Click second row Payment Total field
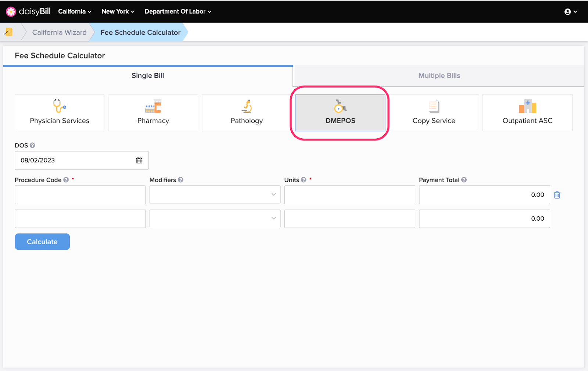 [484, 219]
